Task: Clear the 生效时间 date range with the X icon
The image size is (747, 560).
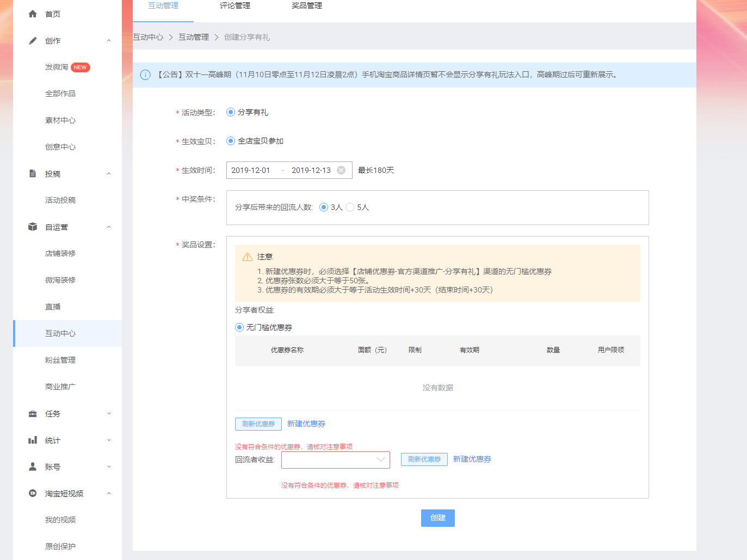Action: pos(341,170)
